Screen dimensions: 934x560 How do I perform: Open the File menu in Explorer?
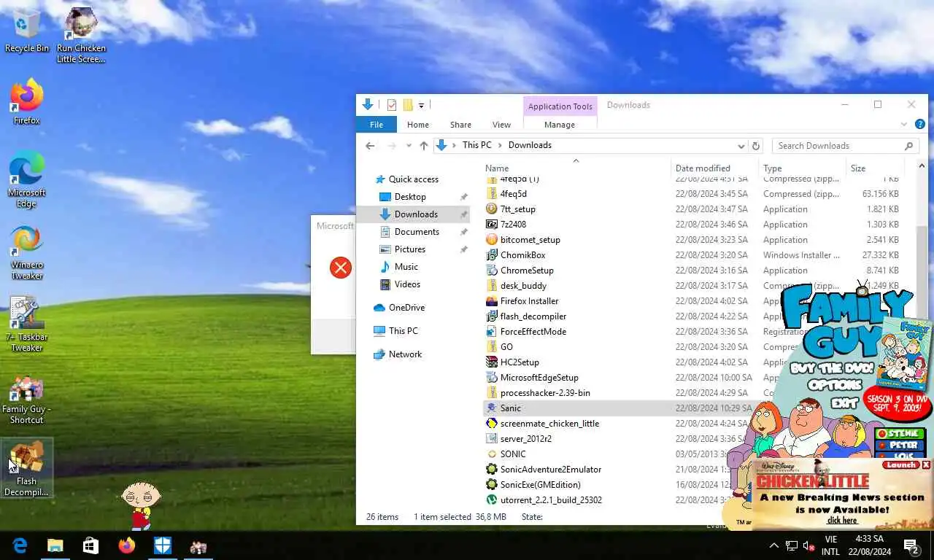pyautogui.click(x=377, y=125)
